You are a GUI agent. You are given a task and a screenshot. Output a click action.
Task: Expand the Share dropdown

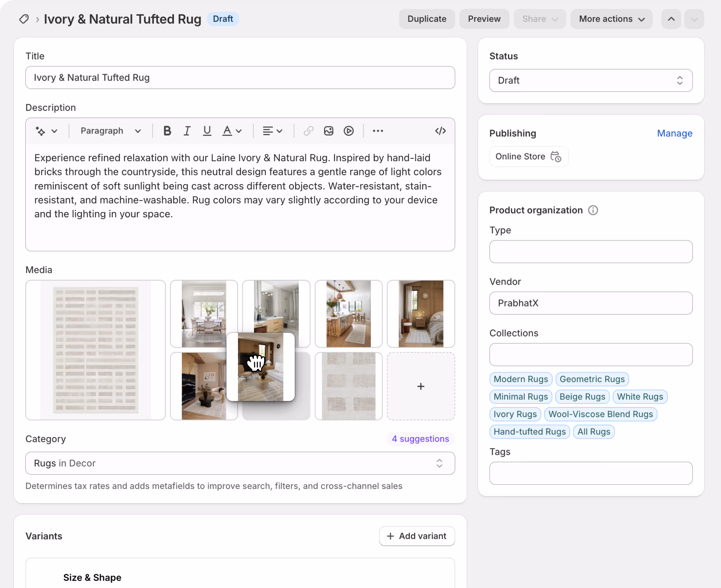540,19
